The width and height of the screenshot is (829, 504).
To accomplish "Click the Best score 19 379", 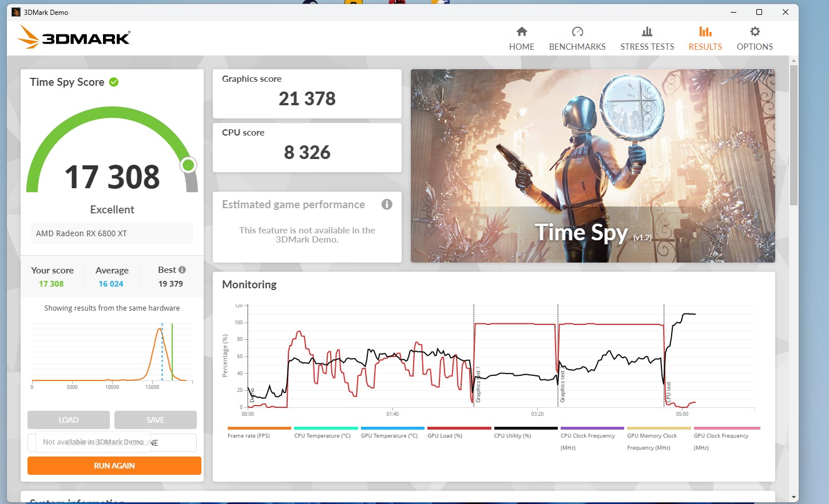I will click(170, 284).
